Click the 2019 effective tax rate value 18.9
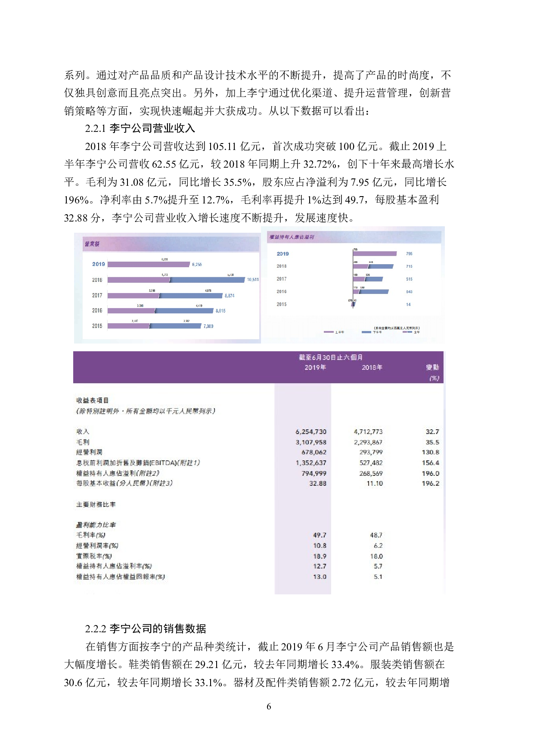This screenshot has width=534, height=756. click(x=320, y=556)
